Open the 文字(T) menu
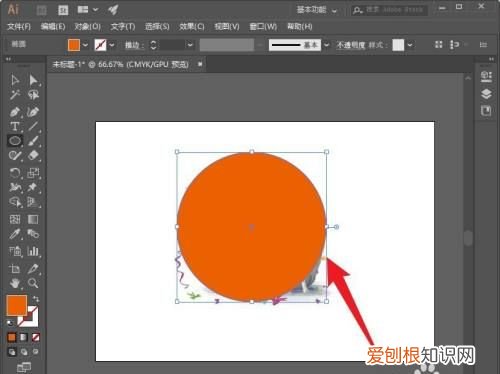 click(x=123, y=27)
